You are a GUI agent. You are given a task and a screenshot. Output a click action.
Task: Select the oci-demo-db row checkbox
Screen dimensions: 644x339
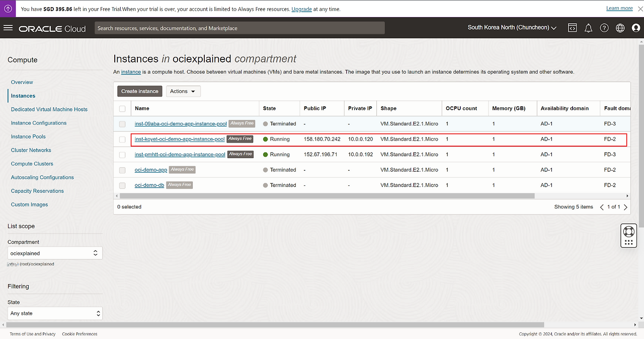click(x=122, y=185)
